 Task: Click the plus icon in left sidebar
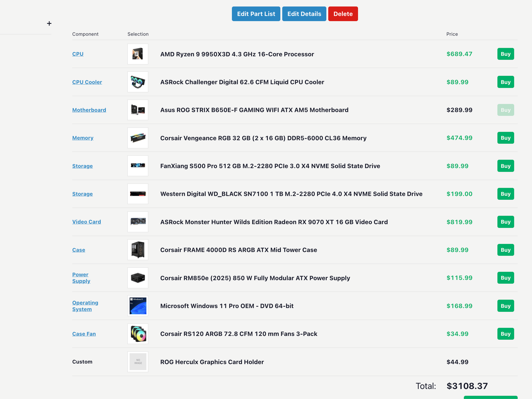[49, 24]
